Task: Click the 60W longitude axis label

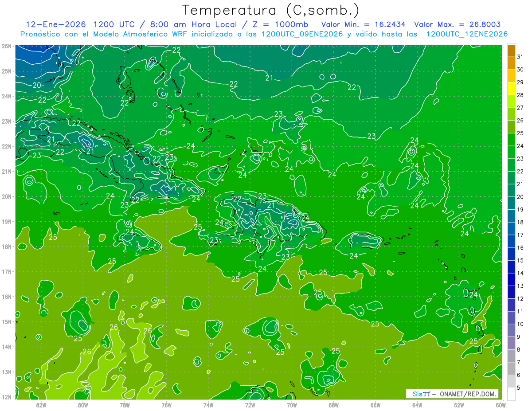Action: tap(501, 404)
